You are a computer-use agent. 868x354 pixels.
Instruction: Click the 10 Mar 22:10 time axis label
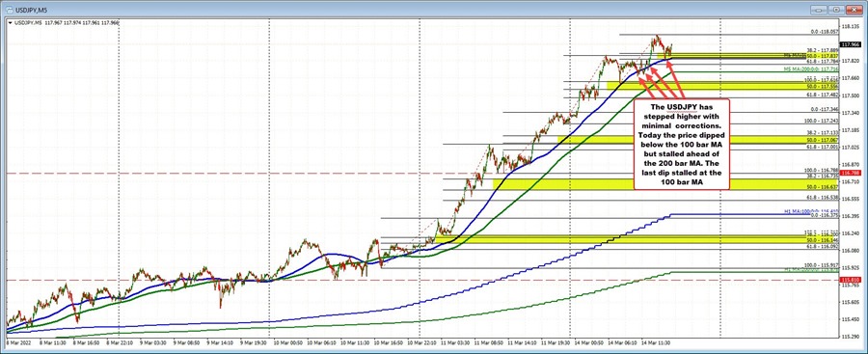422,342
